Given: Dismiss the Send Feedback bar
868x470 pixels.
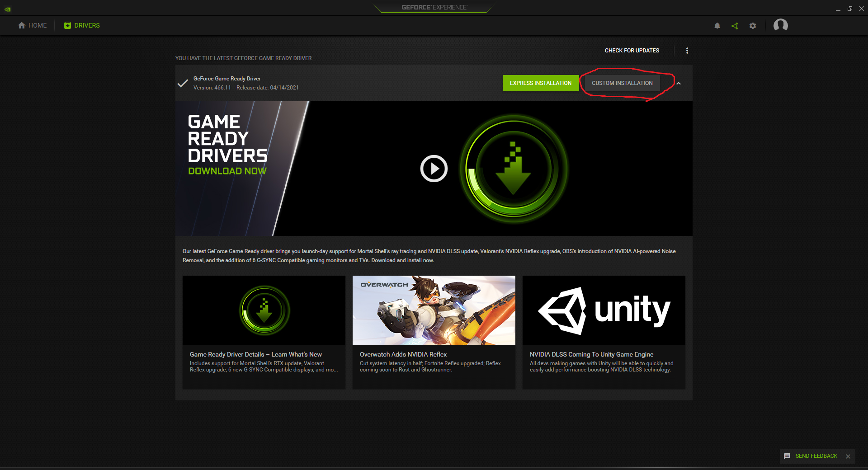Looking at the screenshot, I should tap(848, 456).
